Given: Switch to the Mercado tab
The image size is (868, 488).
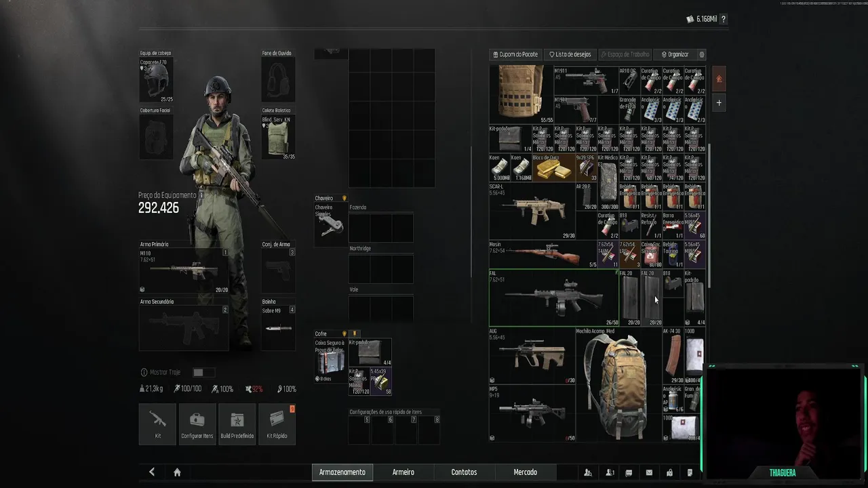Looking at the screenshot, I should click(526, 472).
